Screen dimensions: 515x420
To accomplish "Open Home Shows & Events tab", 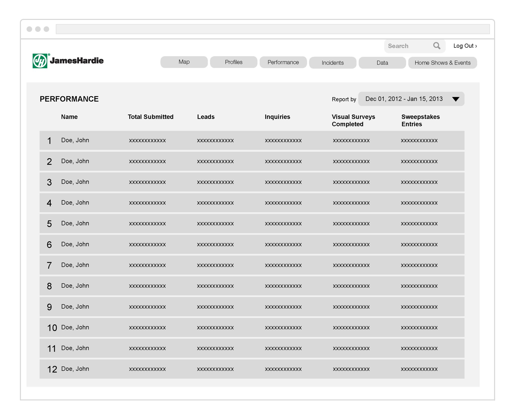I will click(x=443, y=63).
